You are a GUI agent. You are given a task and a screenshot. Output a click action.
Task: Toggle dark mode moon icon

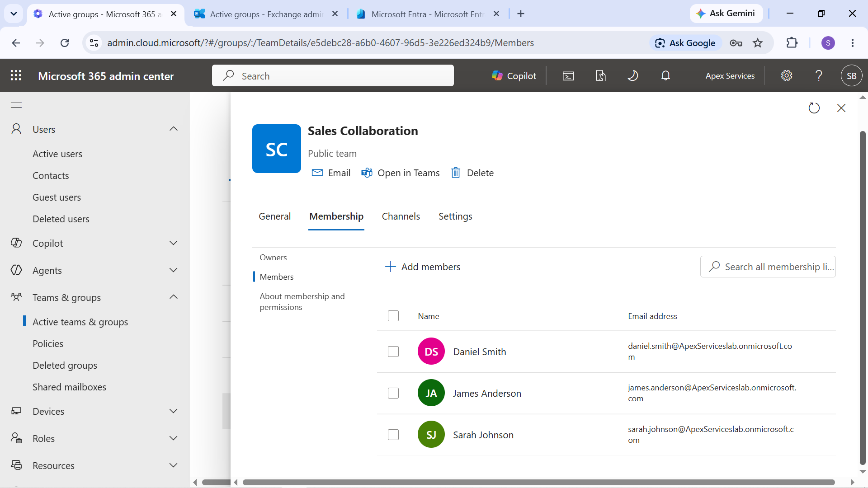coord(633,75)
